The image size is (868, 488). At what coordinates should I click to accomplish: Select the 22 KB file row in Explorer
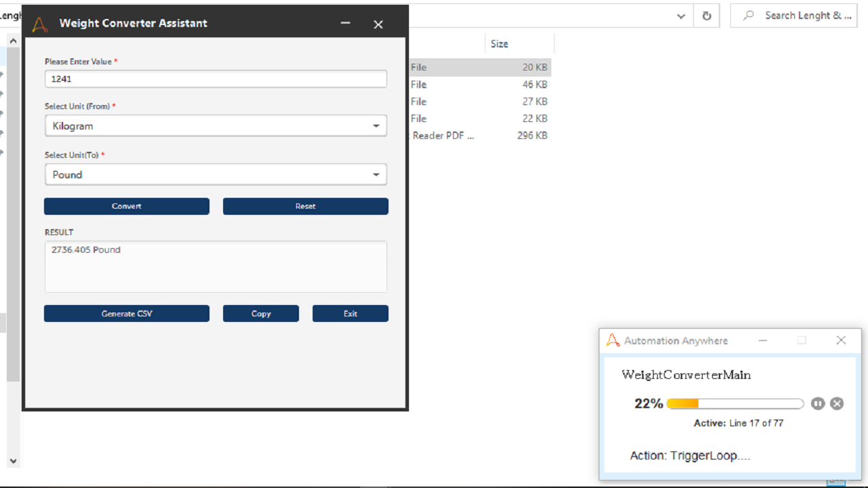[480, 119]
